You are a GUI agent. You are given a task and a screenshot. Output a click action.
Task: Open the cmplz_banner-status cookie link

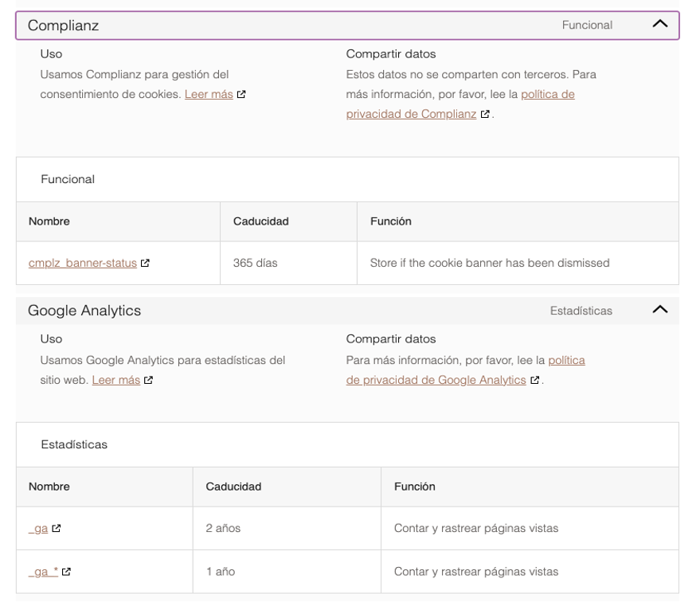[83, 263]
